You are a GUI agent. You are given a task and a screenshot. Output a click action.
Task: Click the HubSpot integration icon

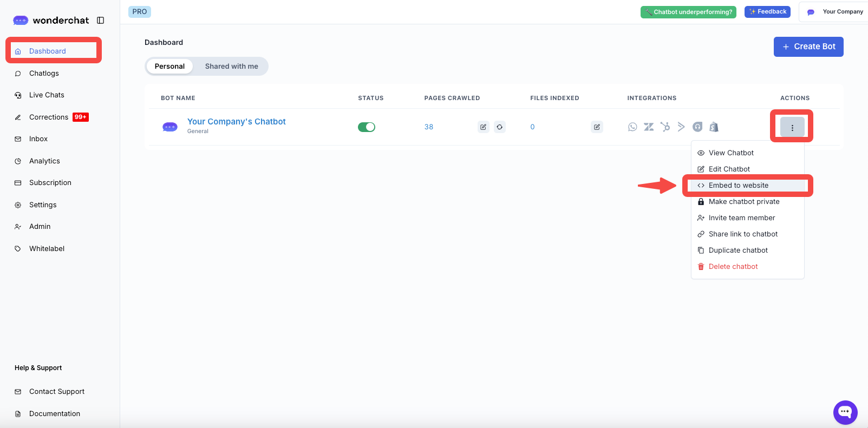click(x=665, y=127)
